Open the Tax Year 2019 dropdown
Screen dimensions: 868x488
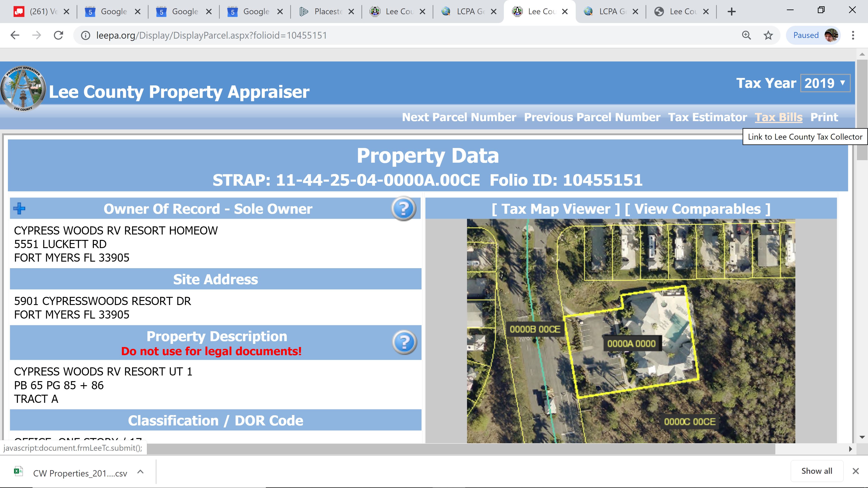[825, 83]
